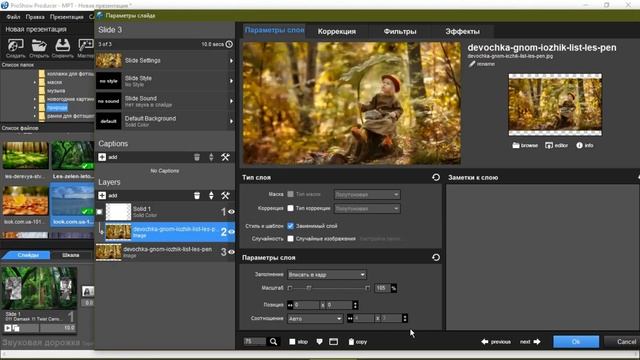Click Layers move up/down arrows
This screenshot has height=360, width=640.
[211, 196]
